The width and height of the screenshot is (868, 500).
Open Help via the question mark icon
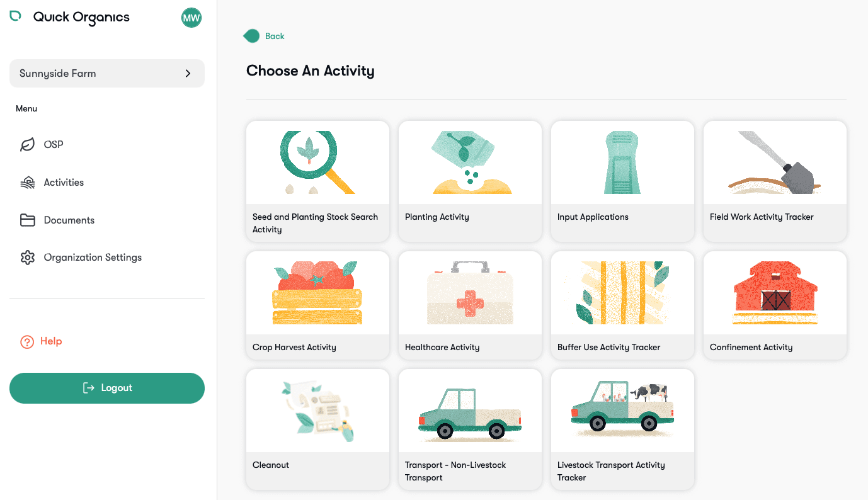[26, 341]
